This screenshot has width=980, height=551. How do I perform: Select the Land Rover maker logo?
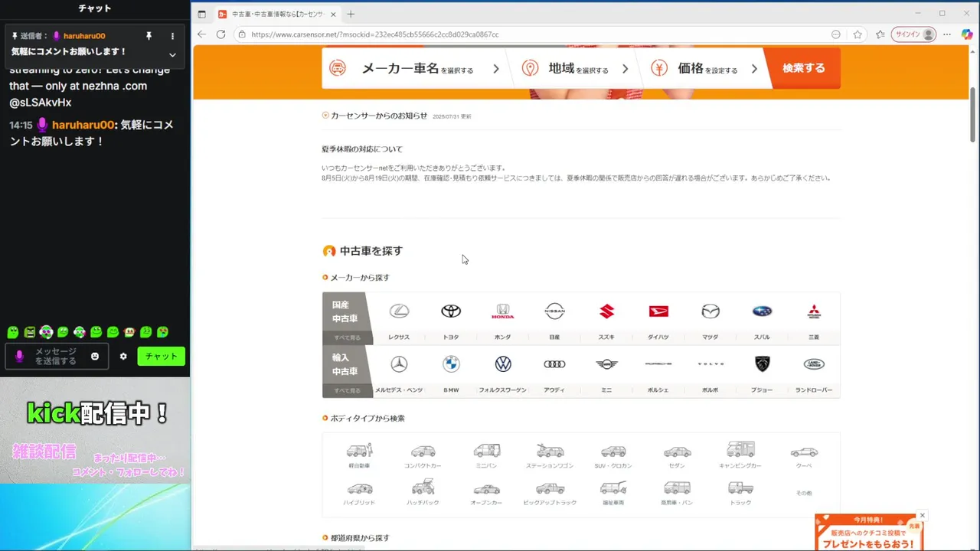point(814,364)
